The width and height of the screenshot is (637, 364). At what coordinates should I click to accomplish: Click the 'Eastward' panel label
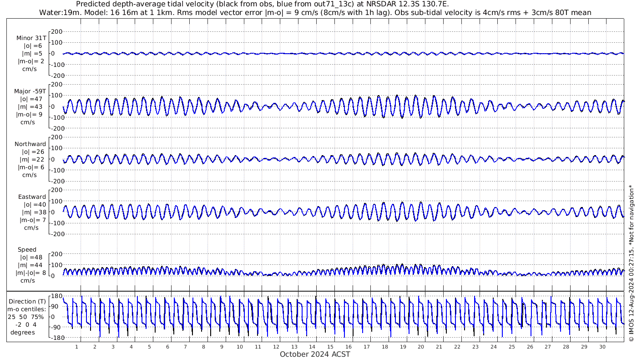tap(32, 197)
